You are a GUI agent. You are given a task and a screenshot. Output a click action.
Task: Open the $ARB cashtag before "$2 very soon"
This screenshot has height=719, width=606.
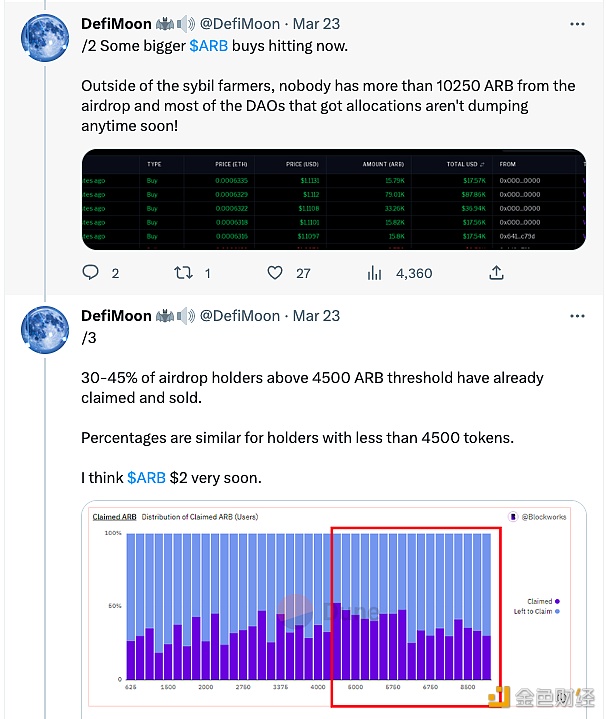pos(147,478)
